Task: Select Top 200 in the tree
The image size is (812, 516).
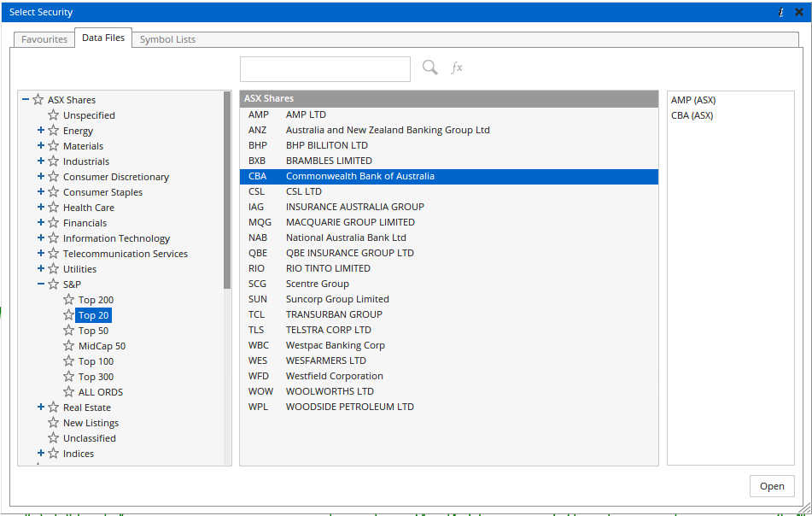Action: pyautogui.click(x=96, y=300)
